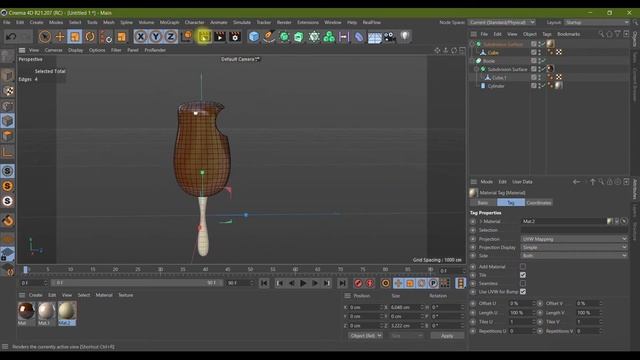Switch to Basic tab in attributes
640x360 pixels.
pyautogui.click(x=483, y=203)
